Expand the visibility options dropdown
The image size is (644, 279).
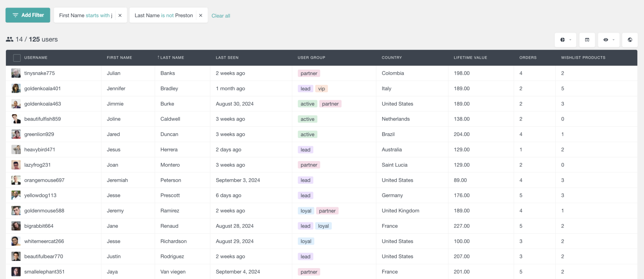click(x=614, y=39)
